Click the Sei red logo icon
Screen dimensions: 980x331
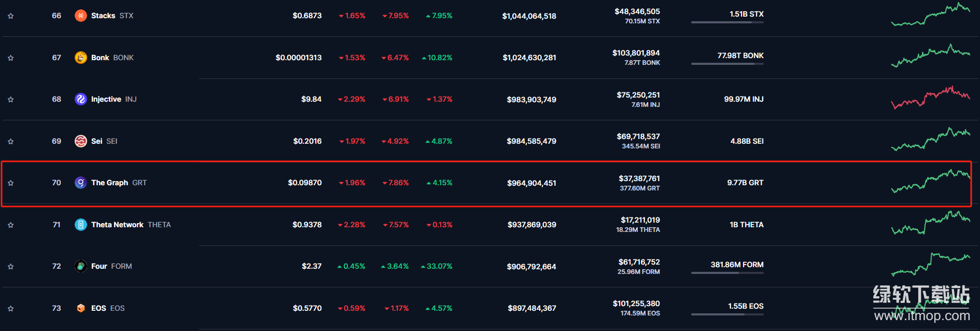[80, 141]
